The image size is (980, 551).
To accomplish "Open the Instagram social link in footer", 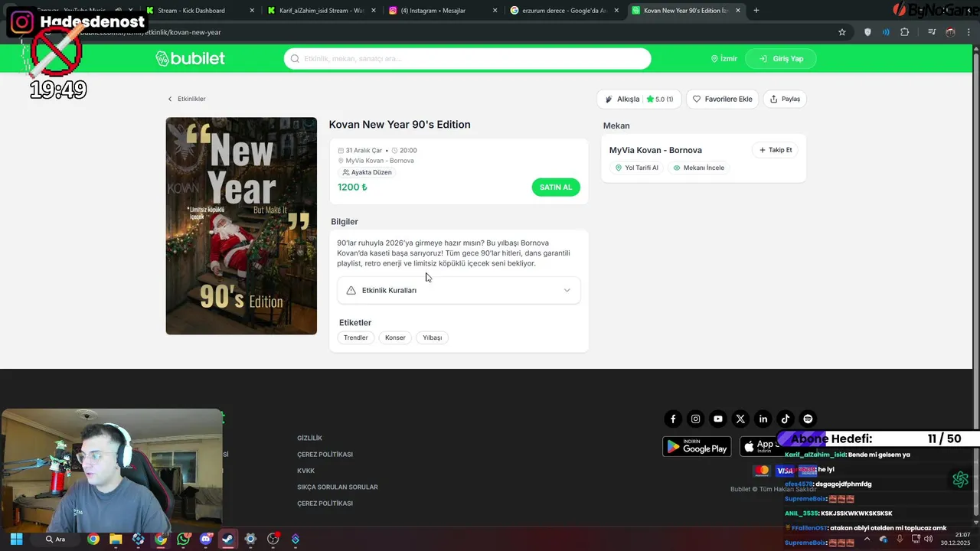I will click(x=695, y=419).
